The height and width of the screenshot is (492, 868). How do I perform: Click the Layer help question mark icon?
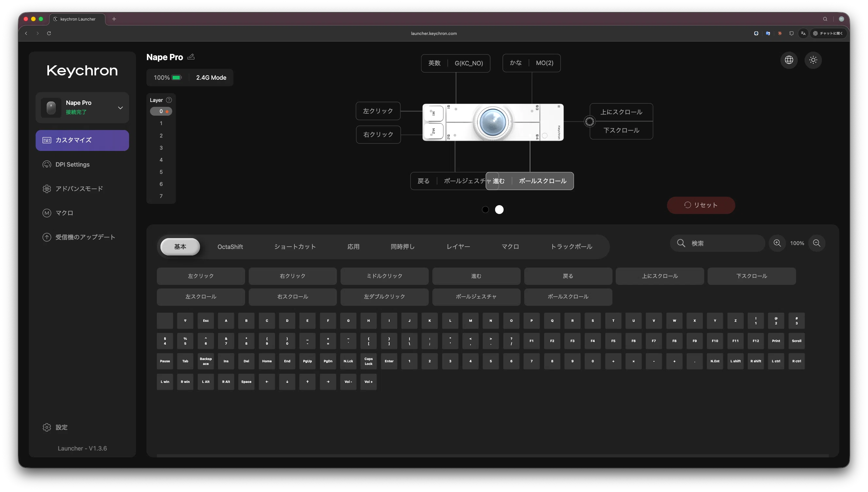pos(169,100)
